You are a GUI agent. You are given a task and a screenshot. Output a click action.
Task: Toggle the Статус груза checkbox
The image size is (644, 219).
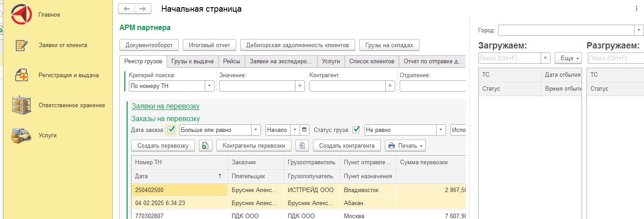[357, 130]
